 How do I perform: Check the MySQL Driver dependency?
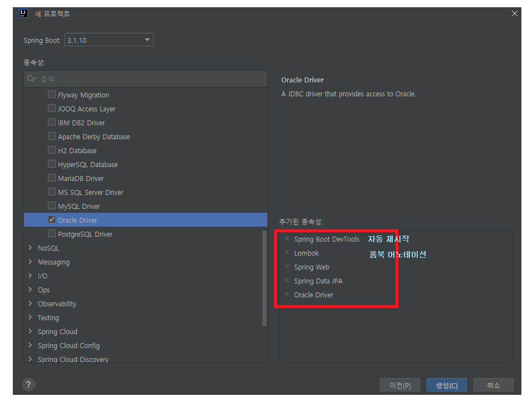pos(52,206)
